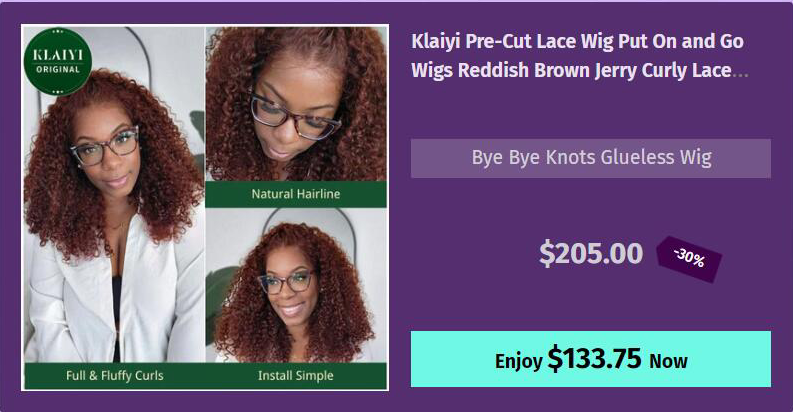Click the Enjoy $133.75 Now button
The width and height of the screenshot is (793, 412).
point(591,359)
